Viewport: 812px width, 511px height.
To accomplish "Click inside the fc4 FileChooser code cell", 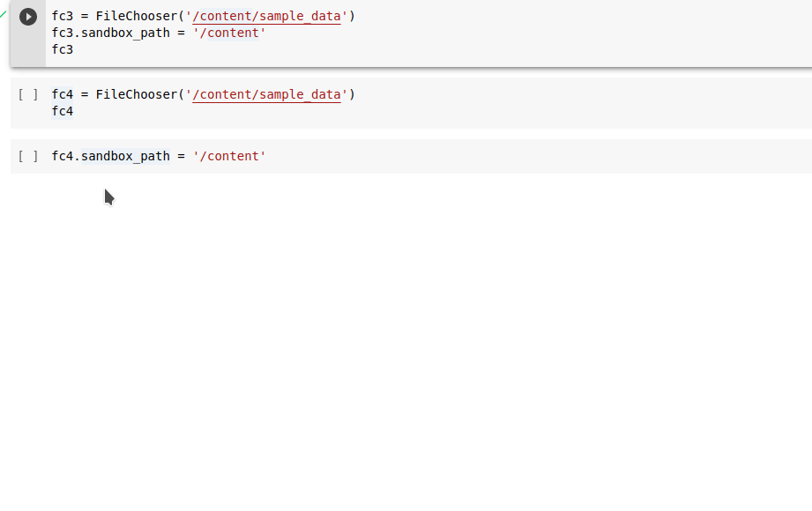I will pyautogui.click(x=220, y=101).
